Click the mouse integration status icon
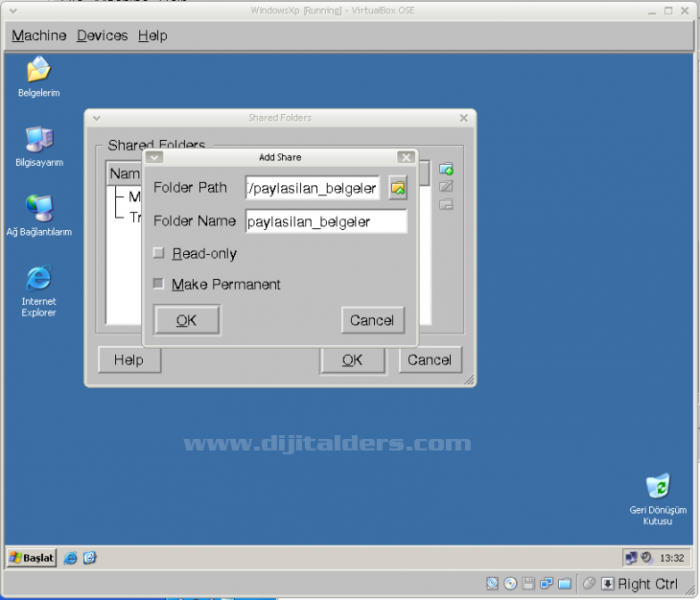The width and height of the screenshot is (700, 600). [x=590, y=583]
